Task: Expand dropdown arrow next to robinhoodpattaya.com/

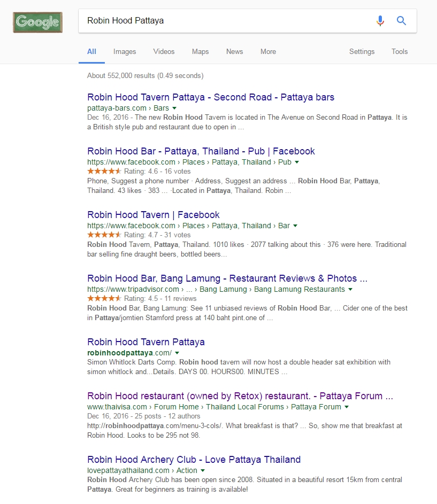Action: pos(177,353)
